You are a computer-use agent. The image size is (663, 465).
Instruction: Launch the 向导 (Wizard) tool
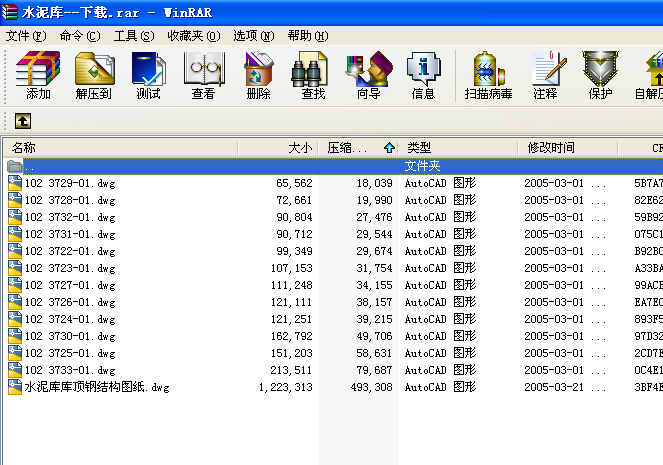[x=368, y=75]
